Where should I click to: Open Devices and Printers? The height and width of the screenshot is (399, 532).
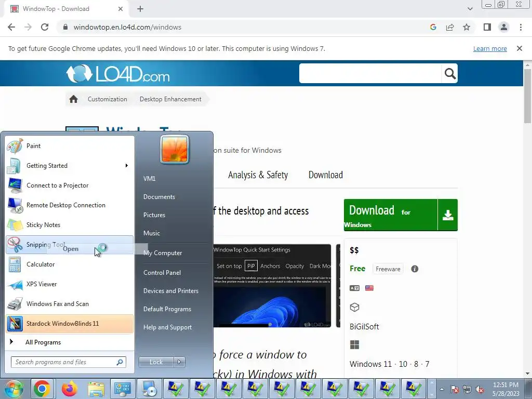coord(170,291)
